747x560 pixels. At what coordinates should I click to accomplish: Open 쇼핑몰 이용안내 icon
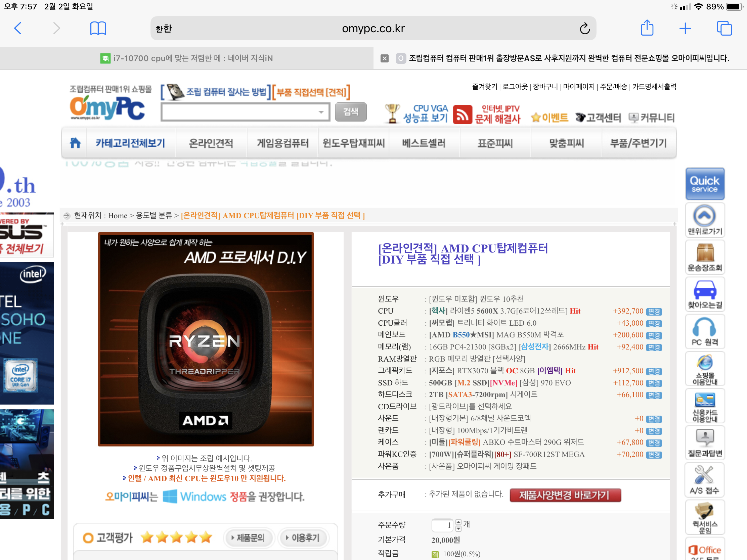click(705, 369)
